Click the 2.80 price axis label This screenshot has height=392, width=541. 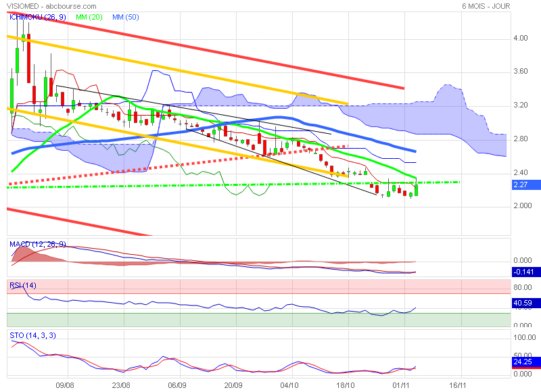(x=521, y=139)
